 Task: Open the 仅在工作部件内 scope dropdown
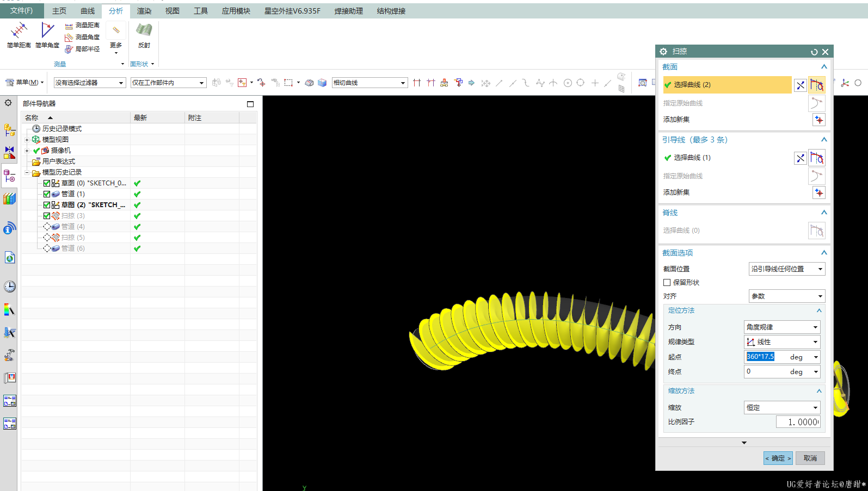[x=168, y=83]
